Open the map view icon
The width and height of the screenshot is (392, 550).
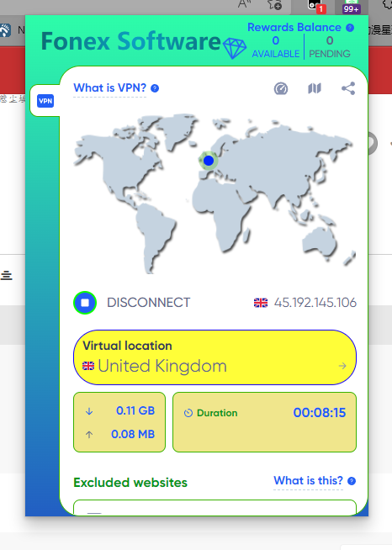coord(315,88)
